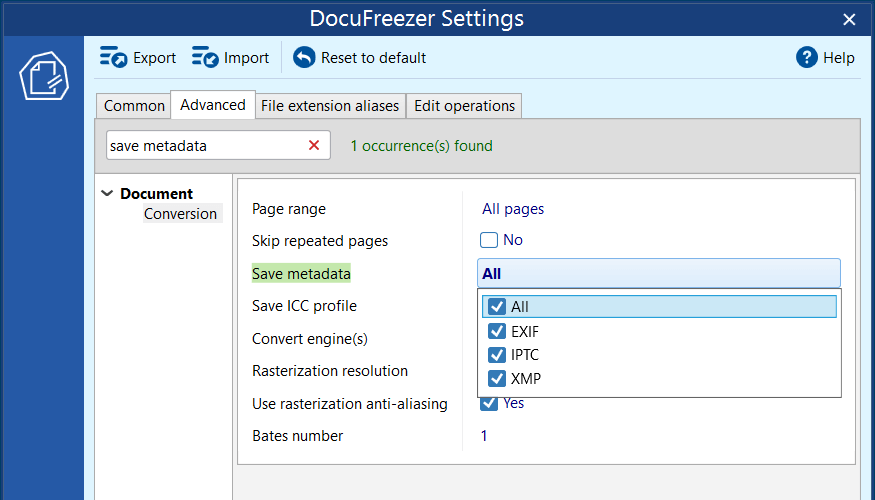Click the Import settings icon
The width and height of the screenshot is (875, 500).
tap(205, 57)
